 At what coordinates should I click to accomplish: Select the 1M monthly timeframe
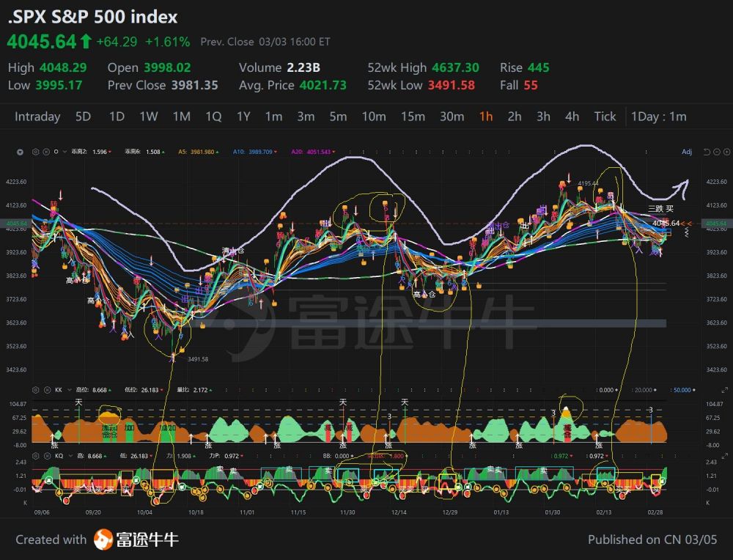click(x=181, y=117)
